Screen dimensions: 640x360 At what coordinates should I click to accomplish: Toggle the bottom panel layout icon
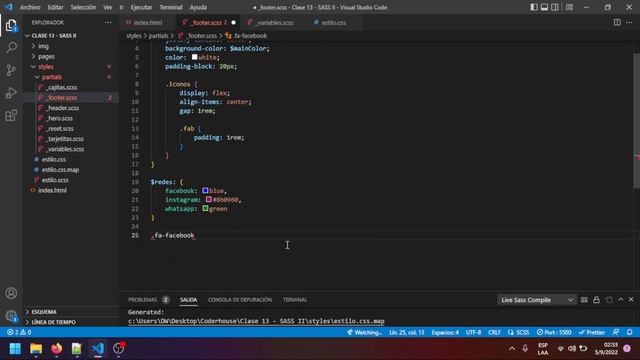pyautogui.click(x=544, y=7)
